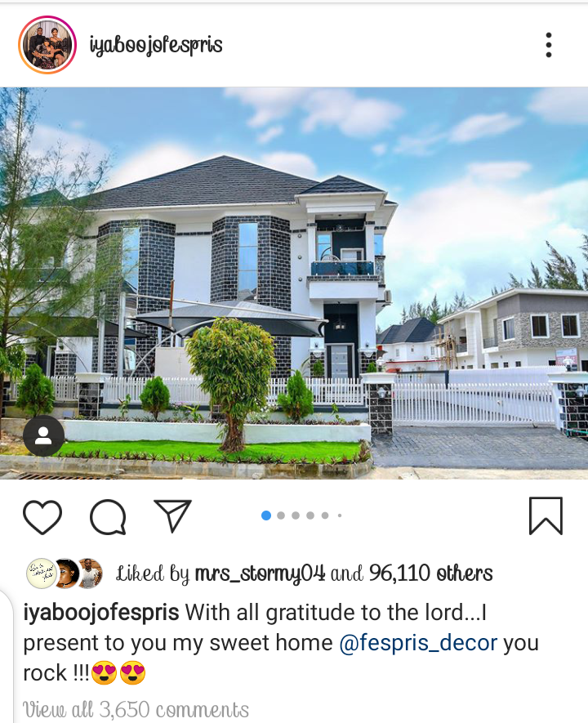
Task: Open iyaboojofespris username in post header
Action: pyautogui.click(x=156, y=46)
